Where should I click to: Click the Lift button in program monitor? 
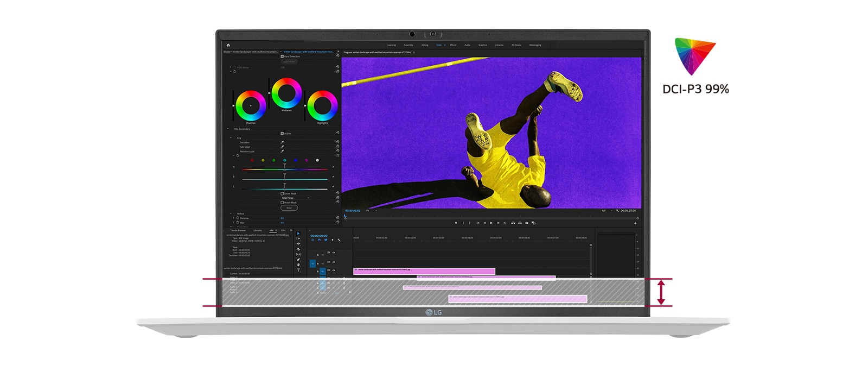click(x=513, y=223)
